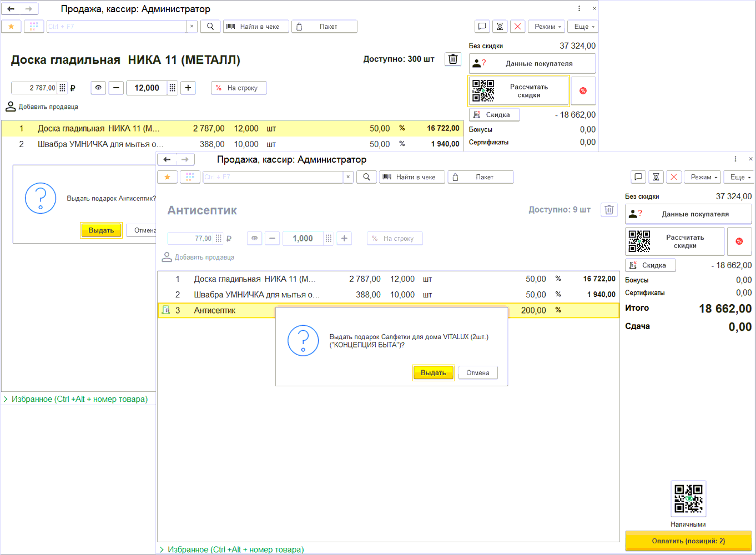Image resolution: width=756 pixels, height=555 pixels.
Task: Go back using the arrow in the front window
Action: click(x=167, y=159)
